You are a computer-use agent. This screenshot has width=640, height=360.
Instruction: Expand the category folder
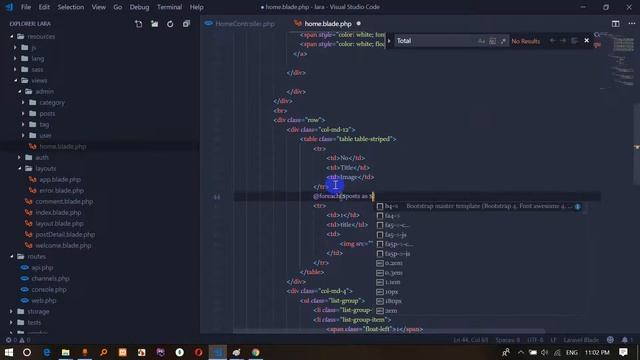coord(52,102)
